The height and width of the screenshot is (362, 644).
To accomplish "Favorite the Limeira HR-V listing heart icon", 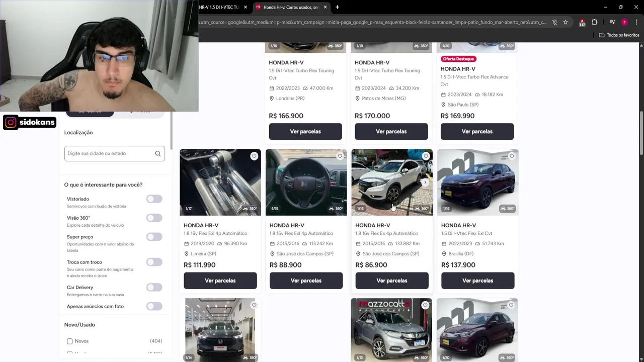I will click(x=254, y=156).
